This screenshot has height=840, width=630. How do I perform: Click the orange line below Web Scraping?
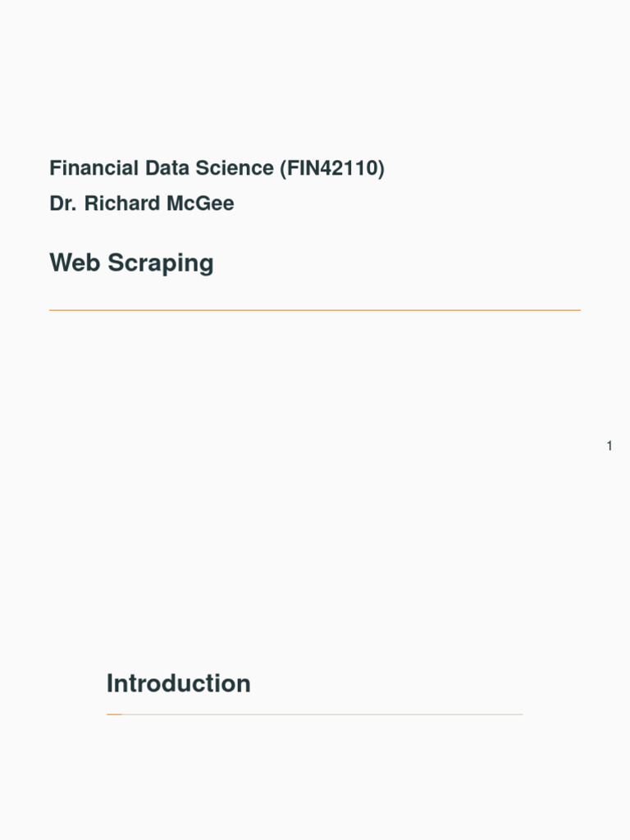click(315, 310)
